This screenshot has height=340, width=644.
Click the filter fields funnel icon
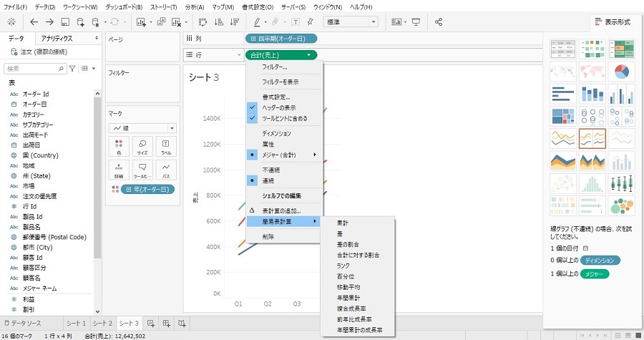click(72, 69)
